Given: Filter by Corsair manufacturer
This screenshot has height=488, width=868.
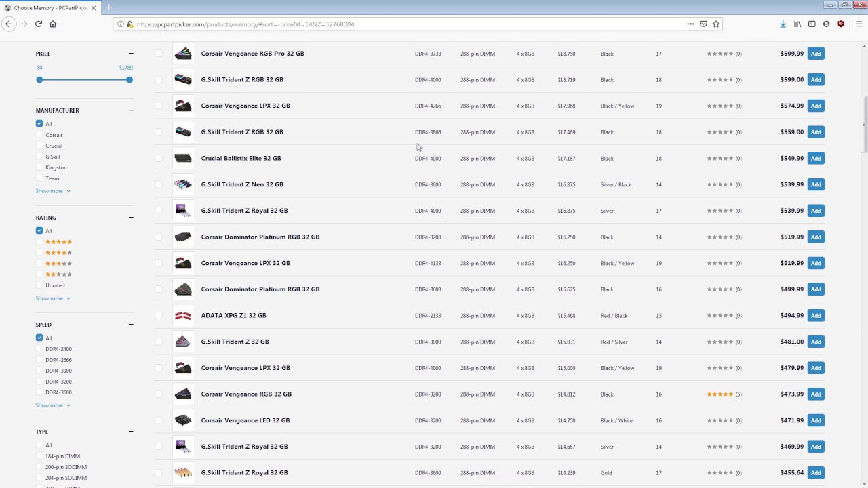Looking at the screenshot, I should click(39, 135).
